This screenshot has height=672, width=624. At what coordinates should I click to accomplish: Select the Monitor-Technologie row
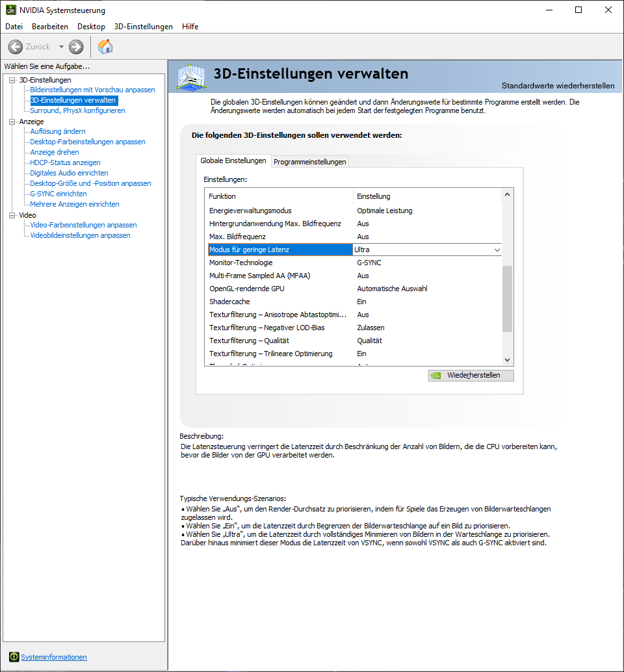(x=354, y=263)
